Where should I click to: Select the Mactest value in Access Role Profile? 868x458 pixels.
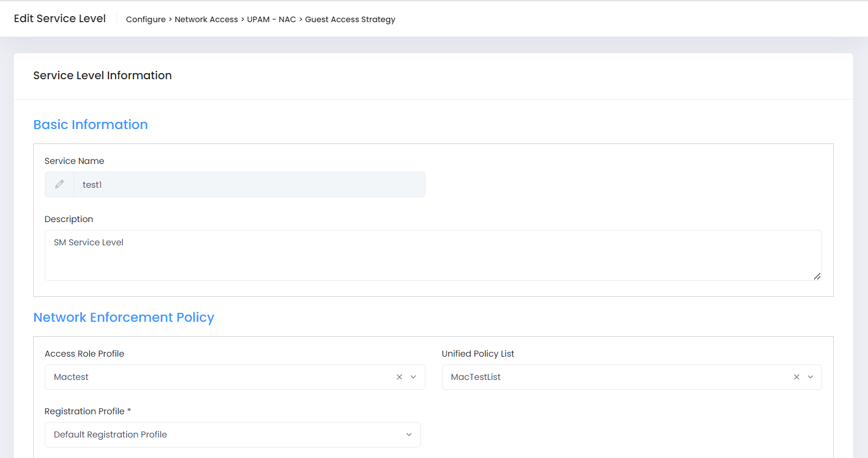pos(71,377)
